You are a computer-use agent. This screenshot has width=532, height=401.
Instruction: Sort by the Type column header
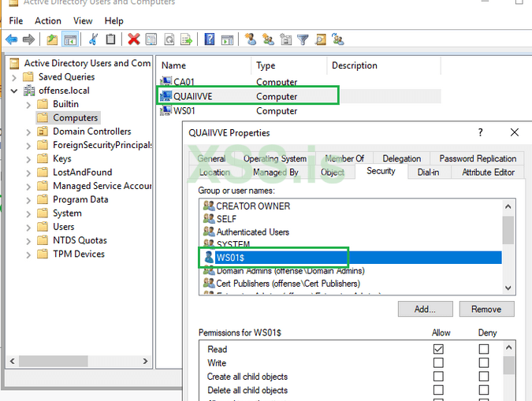click(x=289, y=65)
